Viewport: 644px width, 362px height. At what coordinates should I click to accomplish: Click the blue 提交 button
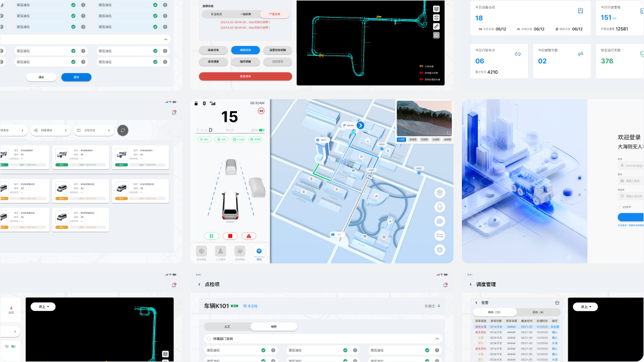[76, 77]
